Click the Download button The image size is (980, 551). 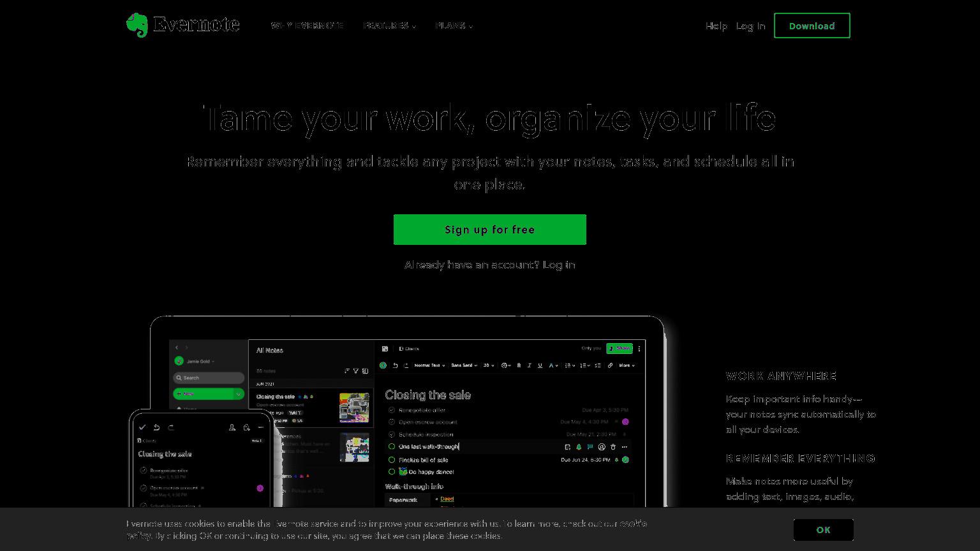tap(812, 26)
